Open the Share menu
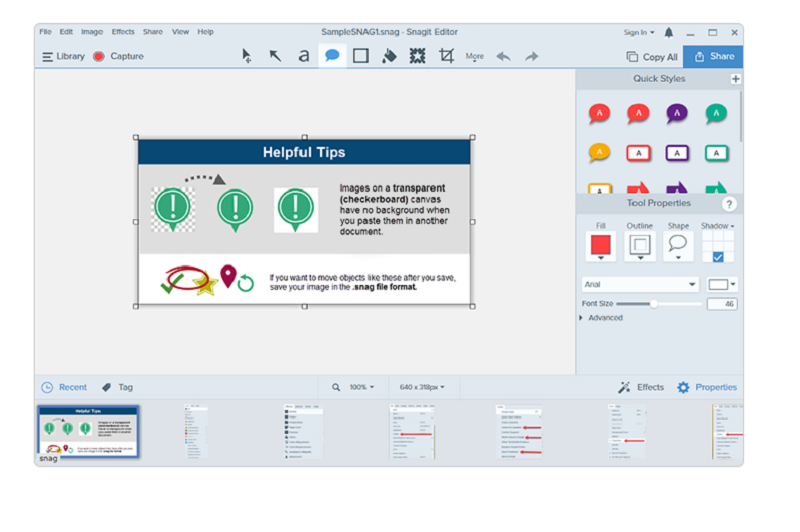The width and height of the screenshot is (800, 532). pyautogui.click(x=153, y=32)
